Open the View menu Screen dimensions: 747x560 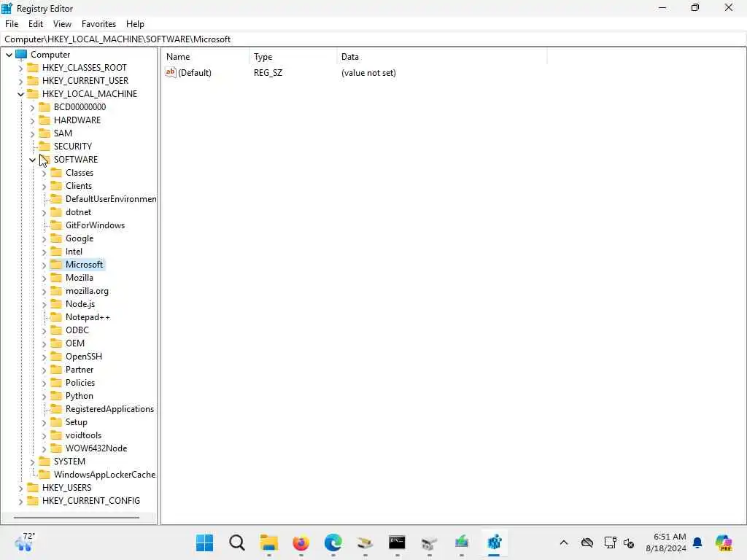tap(62, 24)
